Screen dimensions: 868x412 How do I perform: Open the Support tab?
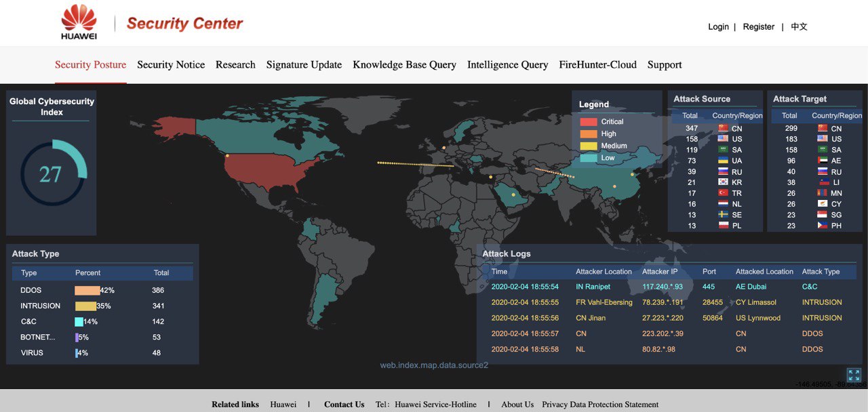pyautogui.click(x=665, y=65)
